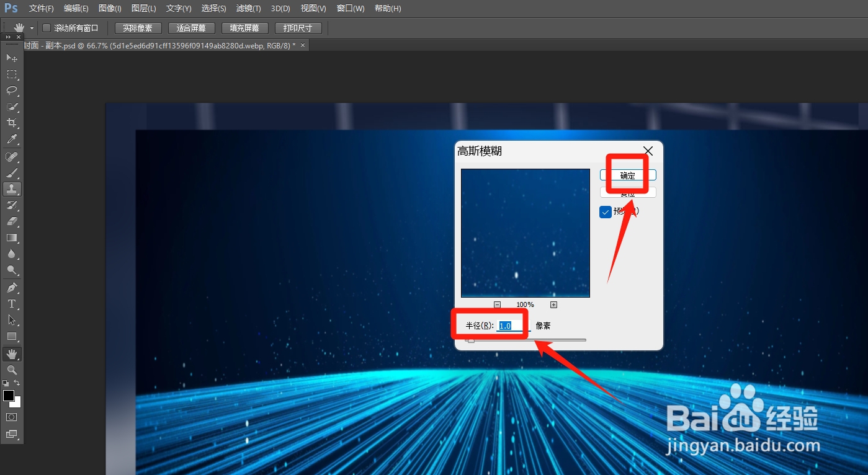
Task: Click the foreground black color swatch
Action: coord(9,396)
